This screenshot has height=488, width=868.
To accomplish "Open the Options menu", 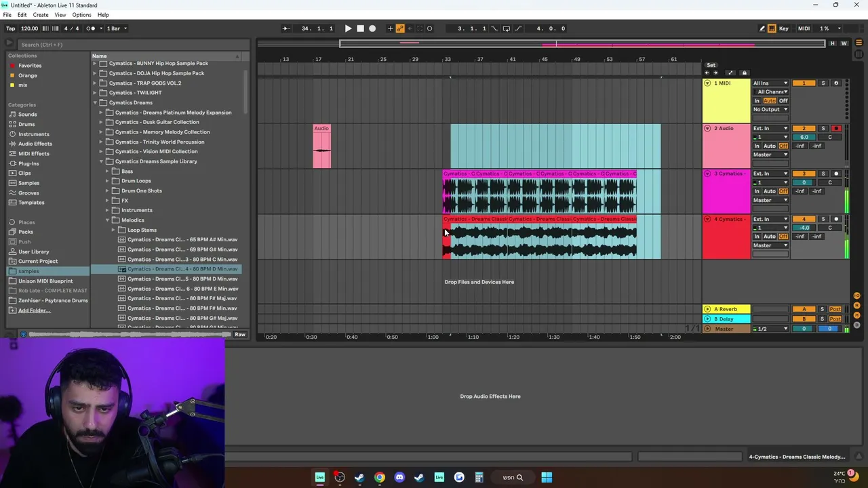I will (81, 15).
